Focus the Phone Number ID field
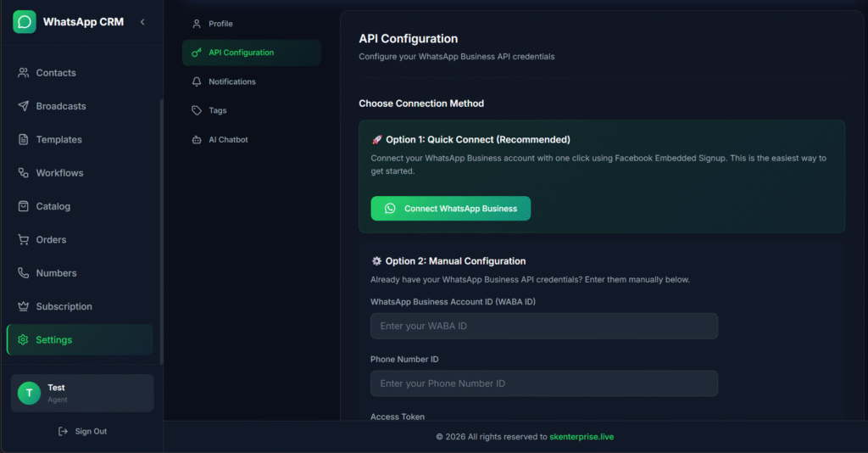Viewport: 868px width, 453px height. coord(543,383)
